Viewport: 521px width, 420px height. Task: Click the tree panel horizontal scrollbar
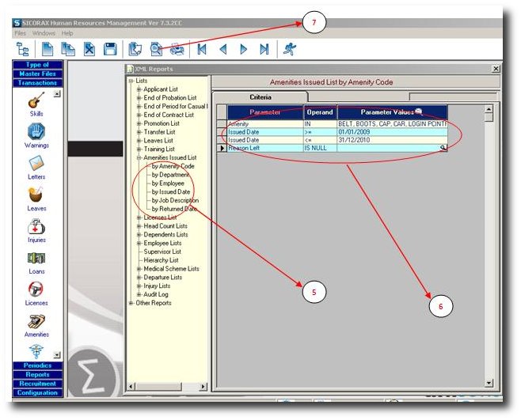[x=168, y=387]
